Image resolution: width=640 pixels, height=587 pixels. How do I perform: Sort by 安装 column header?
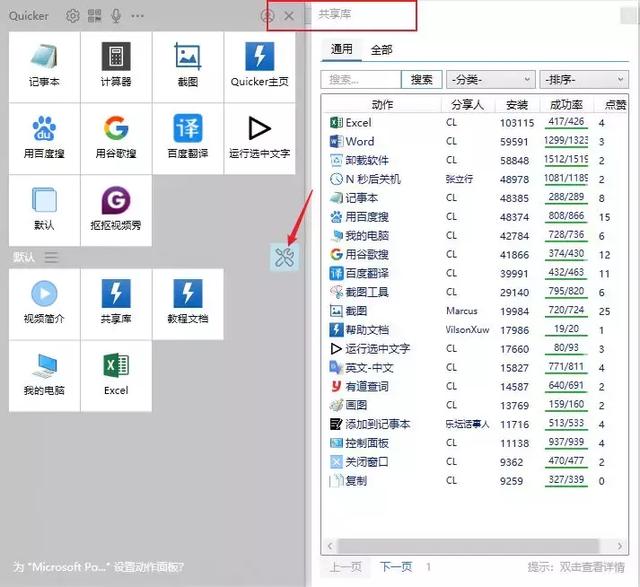click(x=517, y=105)
